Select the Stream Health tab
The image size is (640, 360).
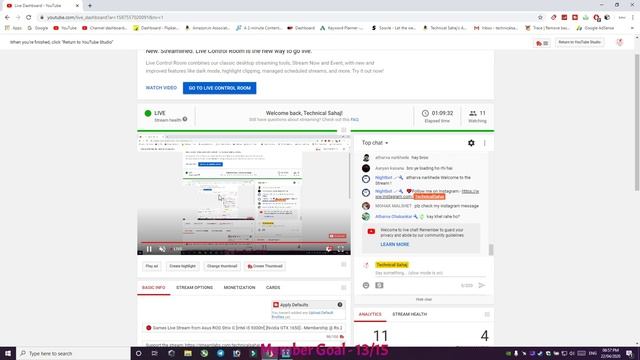point(409,314)
